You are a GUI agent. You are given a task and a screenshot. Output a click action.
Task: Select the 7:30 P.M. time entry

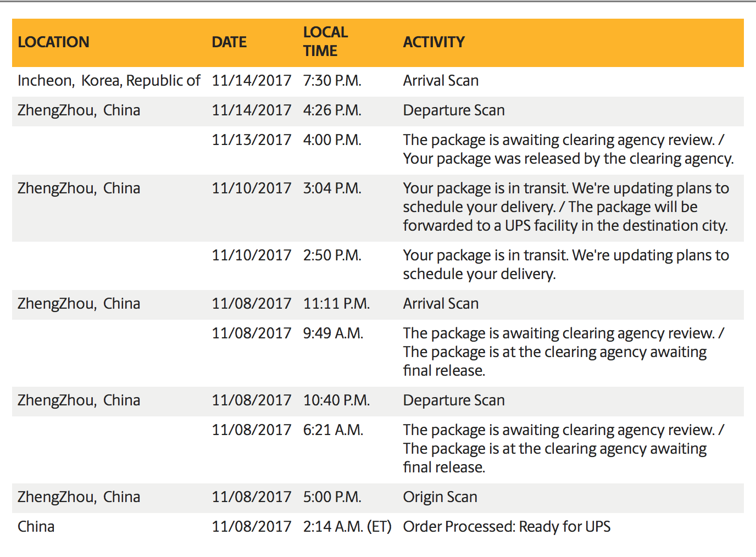(x=332, y=81)
